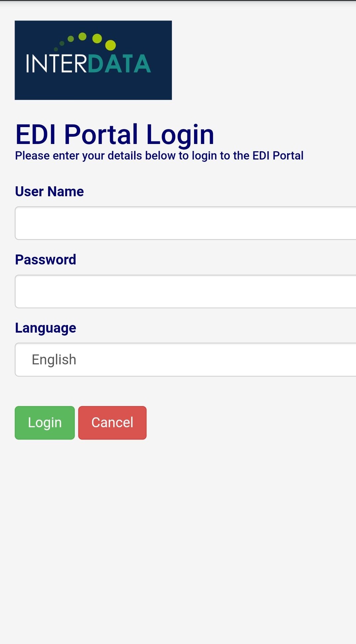
Task: Click the Interdata logo image
Action: pos(93,60)
